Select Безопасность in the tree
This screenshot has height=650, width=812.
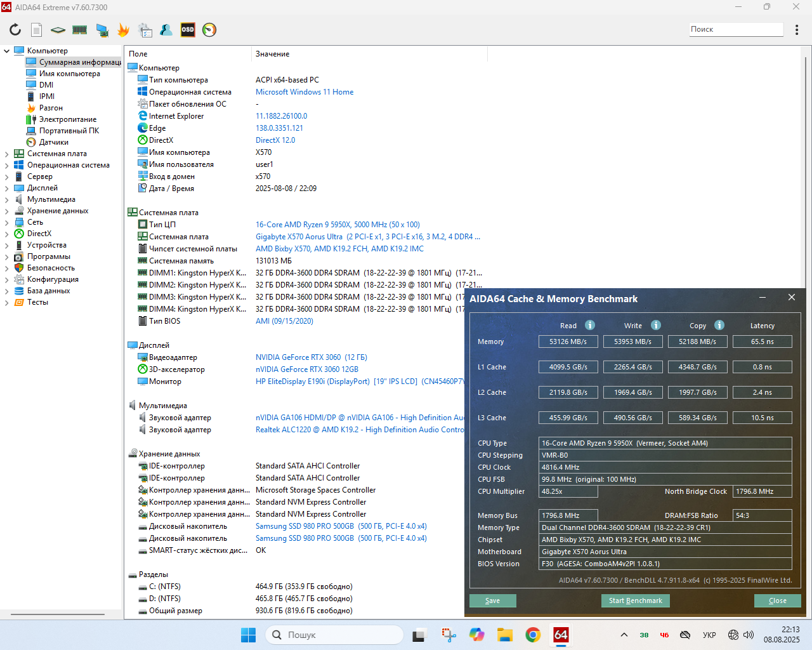click(51, 268)
